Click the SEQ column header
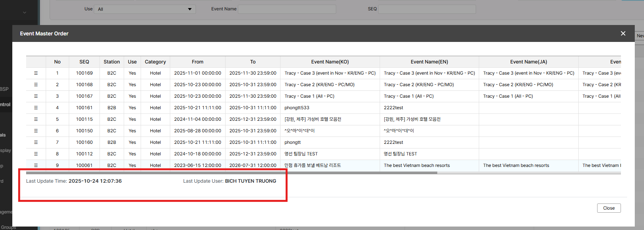This screenshot has width=644, height=230. click(x=84, y=62)
